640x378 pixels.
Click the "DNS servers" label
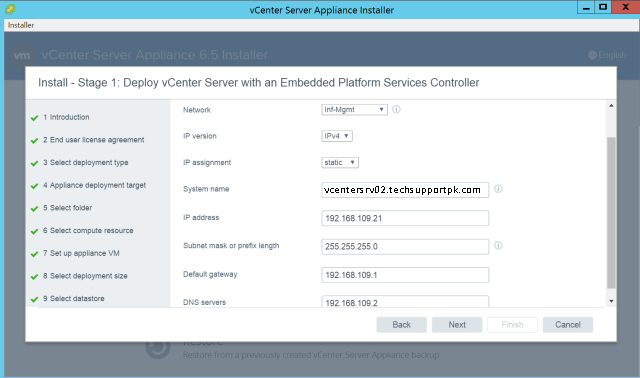(204, 302)
